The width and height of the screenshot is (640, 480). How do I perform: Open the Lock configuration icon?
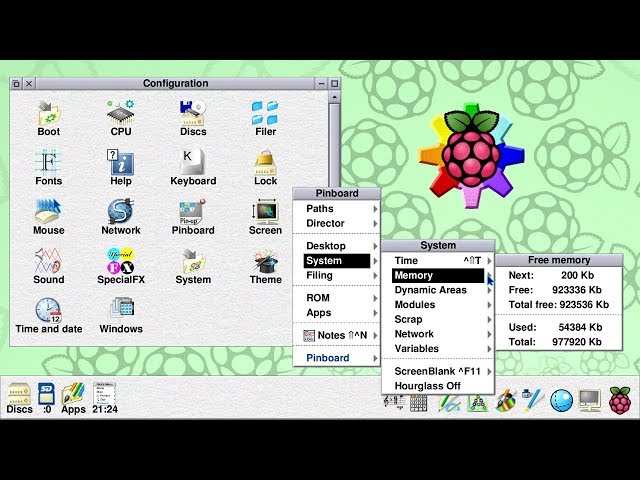[x=265, y=168]
